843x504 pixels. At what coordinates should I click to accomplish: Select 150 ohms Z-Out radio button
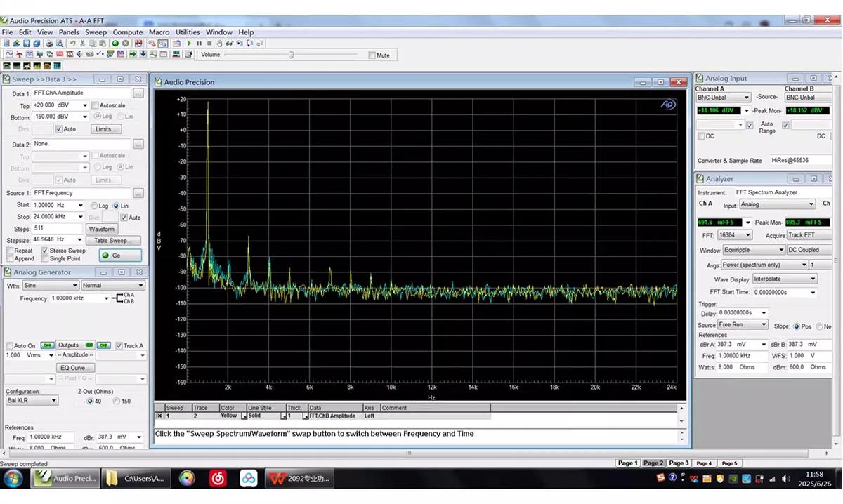(x=117, y=401)
